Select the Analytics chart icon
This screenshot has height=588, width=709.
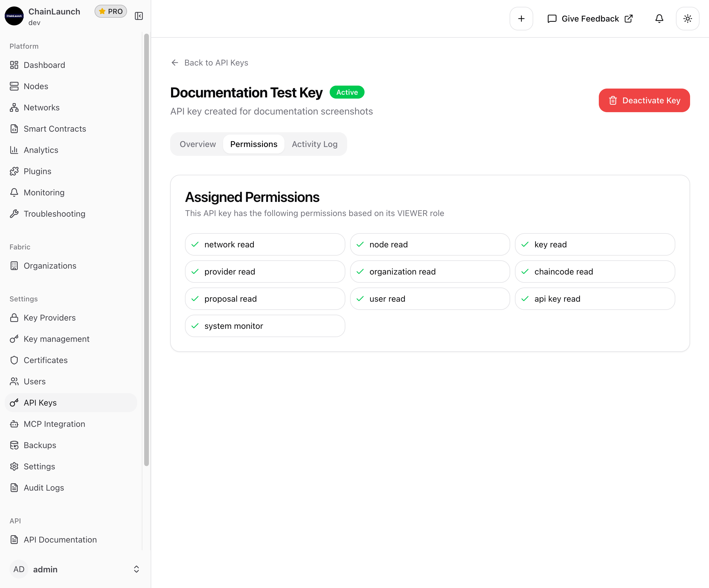(14, 150)
